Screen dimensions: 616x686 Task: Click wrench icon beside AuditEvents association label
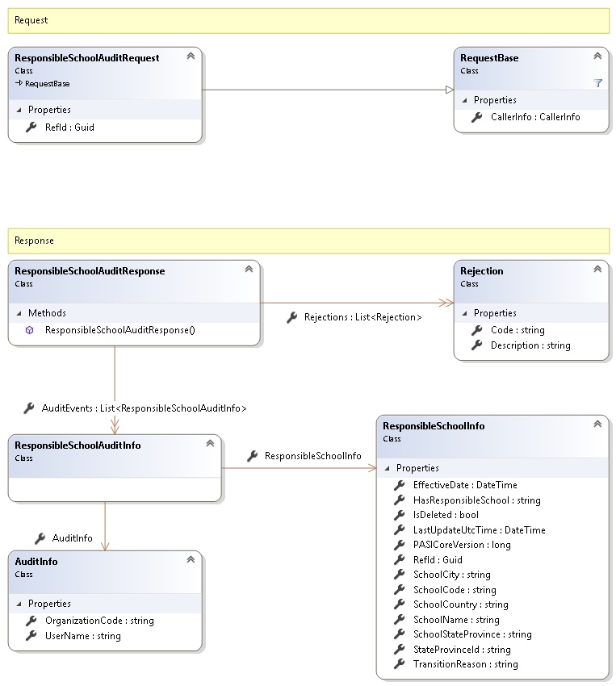(29, 408)
